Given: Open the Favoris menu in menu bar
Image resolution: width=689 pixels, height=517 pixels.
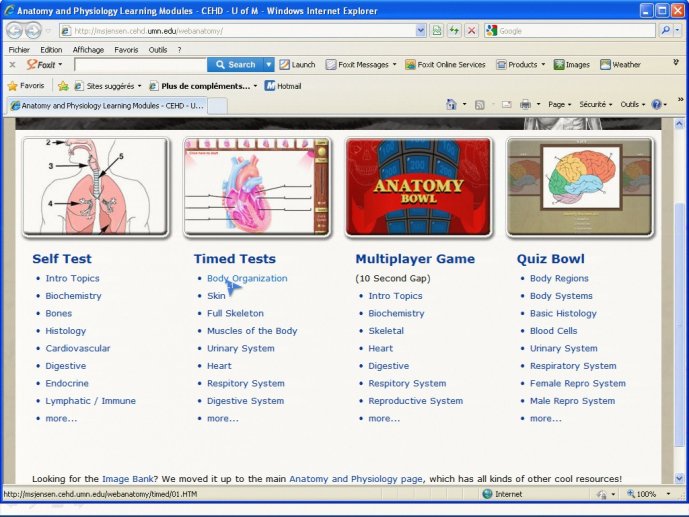Looking at the screenshot, I should click(x=126, y=50).
